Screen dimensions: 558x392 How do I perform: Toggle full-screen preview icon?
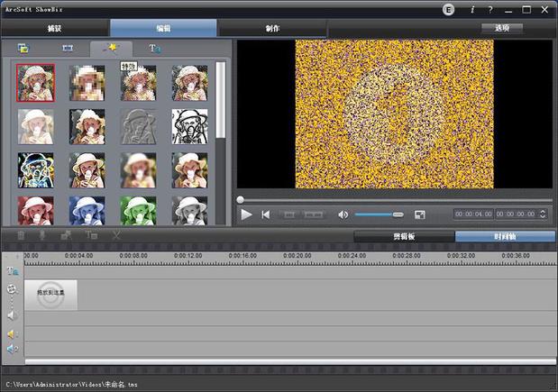click(x=420, y=214)
